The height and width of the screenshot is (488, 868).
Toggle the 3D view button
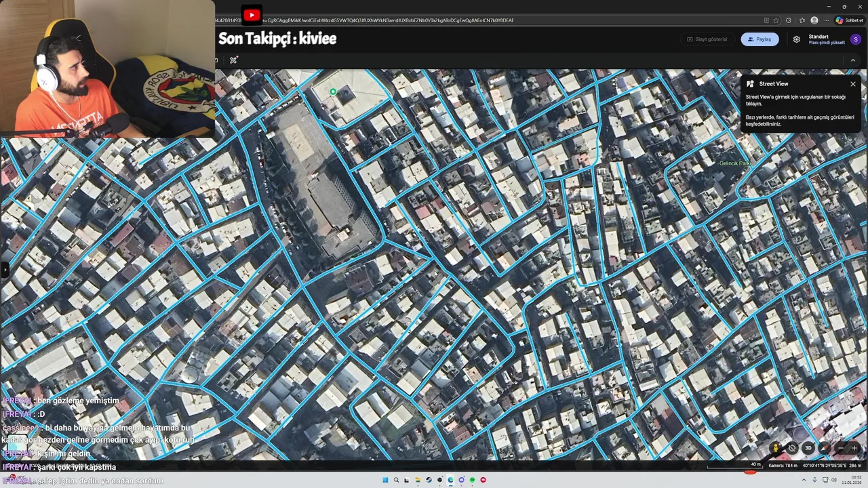808,448
